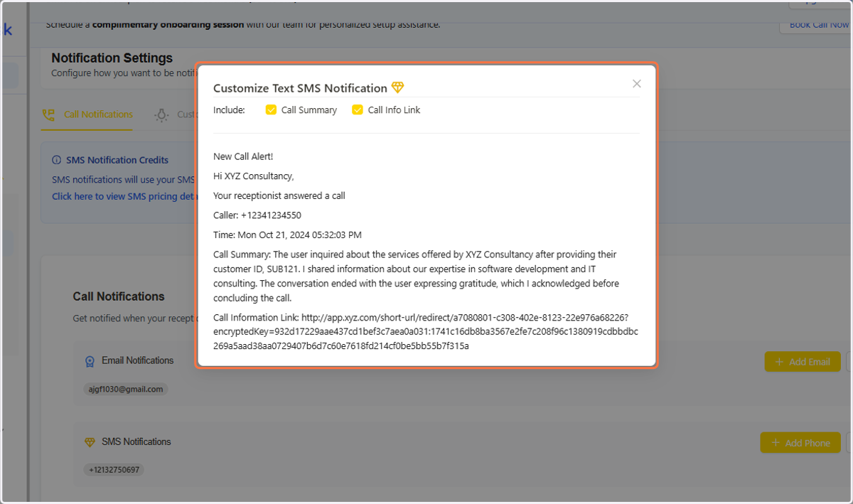This screenshot has height=504, width=853.
Task: Click the 'Hi XYZ Consultancy,' greeting line
Action: coord(254,176)
